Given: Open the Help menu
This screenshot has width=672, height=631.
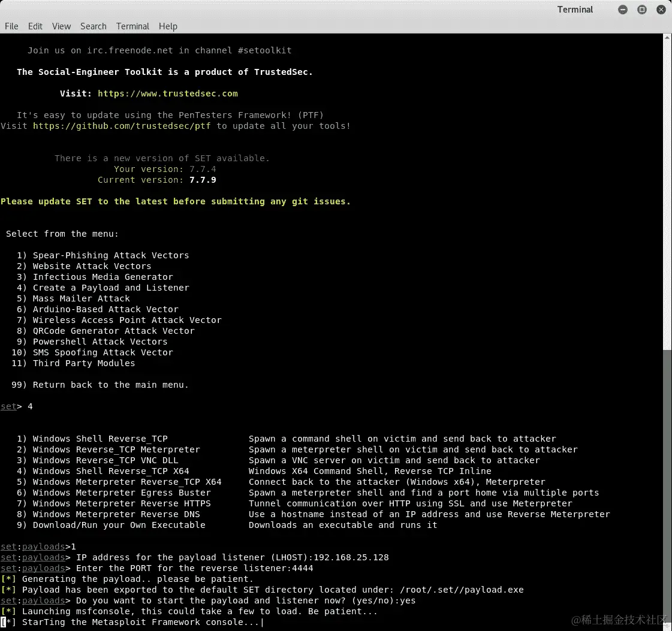Looking at the screenshot, I should click(x=168, y=26).
